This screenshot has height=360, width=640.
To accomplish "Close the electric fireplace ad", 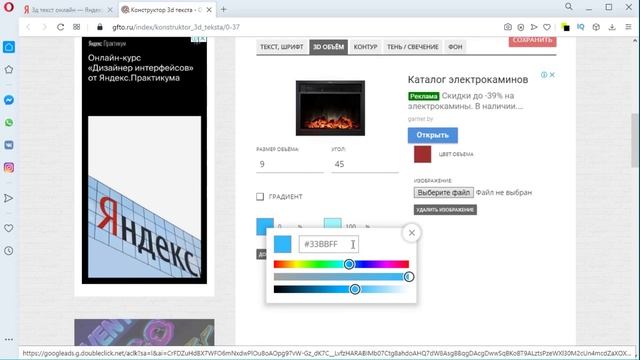I will click(552, 75).
